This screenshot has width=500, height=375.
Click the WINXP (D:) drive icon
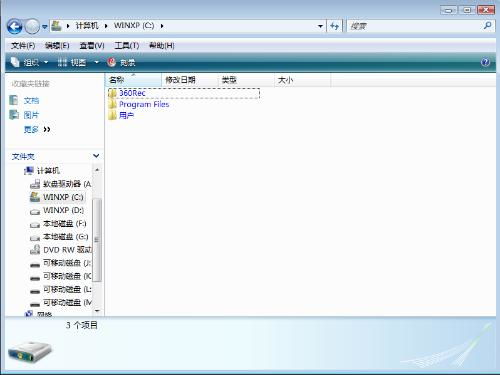(35, 211)
